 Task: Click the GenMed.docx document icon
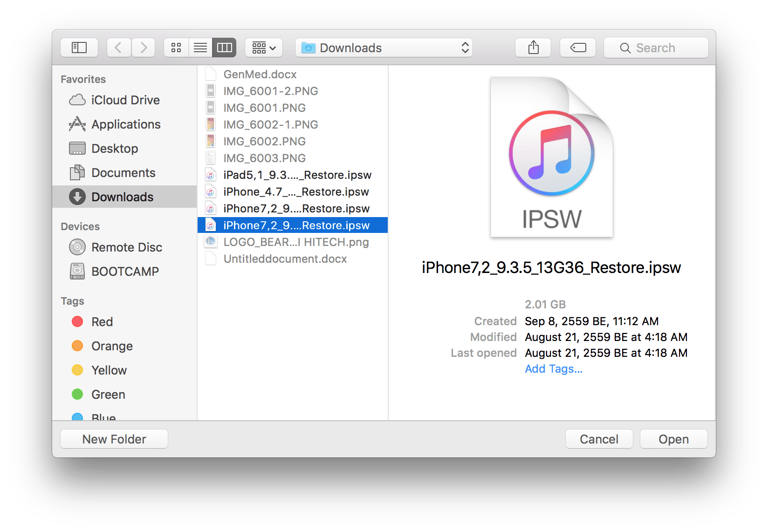pos(211,75)
